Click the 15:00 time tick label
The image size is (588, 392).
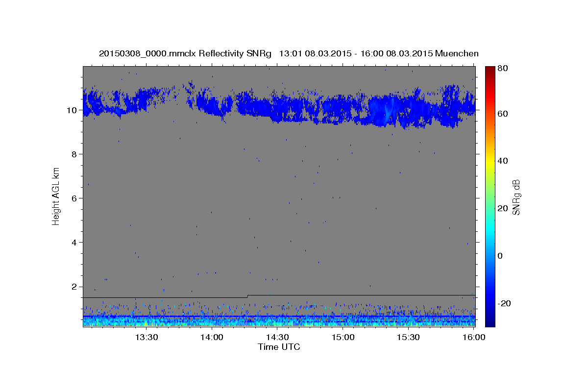coord(343,337)
